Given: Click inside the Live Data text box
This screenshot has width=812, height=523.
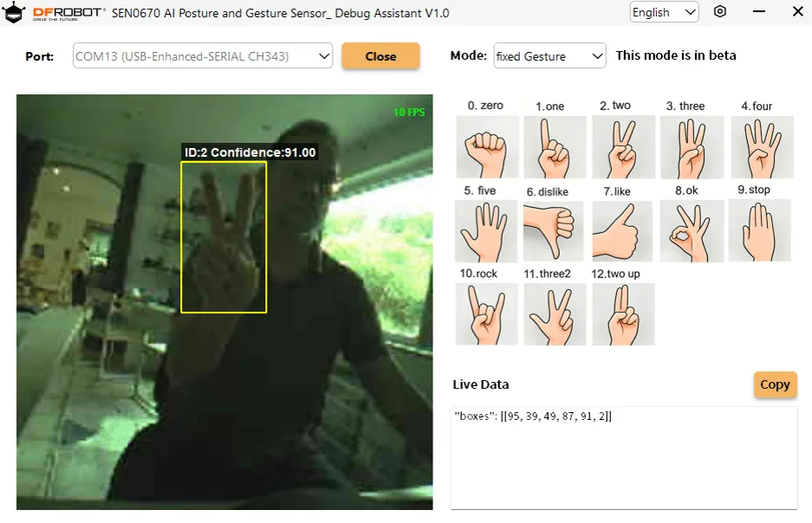Looking at the screenshot, I should [624, 458].
